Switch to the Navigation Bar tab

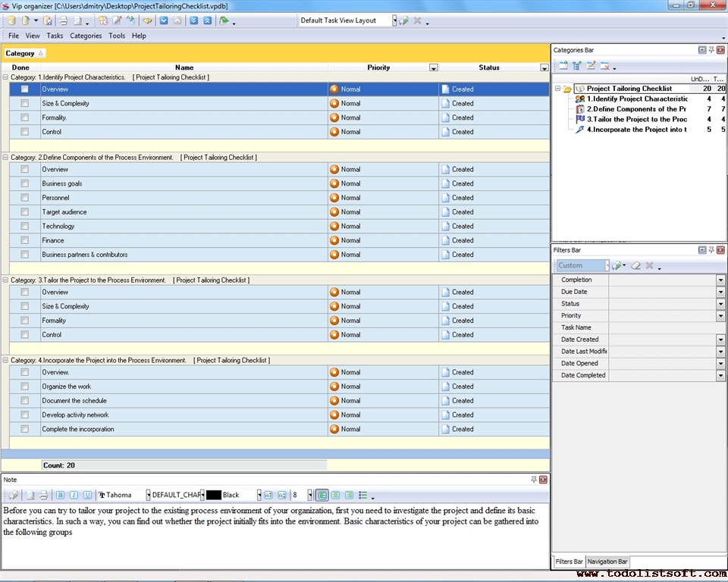coord(607,562)
